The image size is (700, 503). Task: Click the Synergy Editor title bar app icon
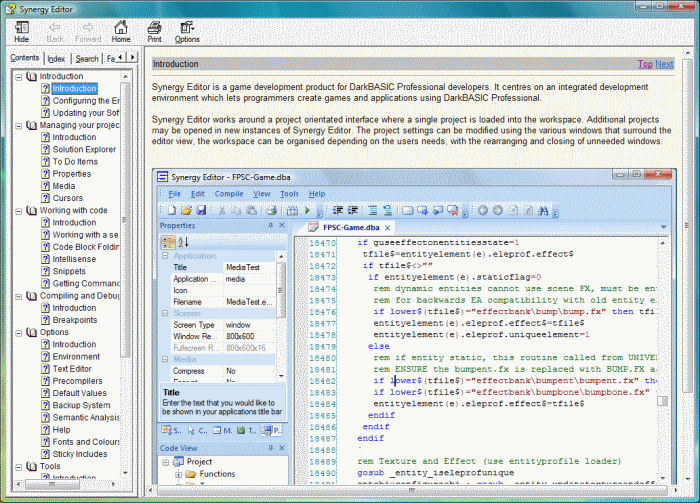(10, 9)
